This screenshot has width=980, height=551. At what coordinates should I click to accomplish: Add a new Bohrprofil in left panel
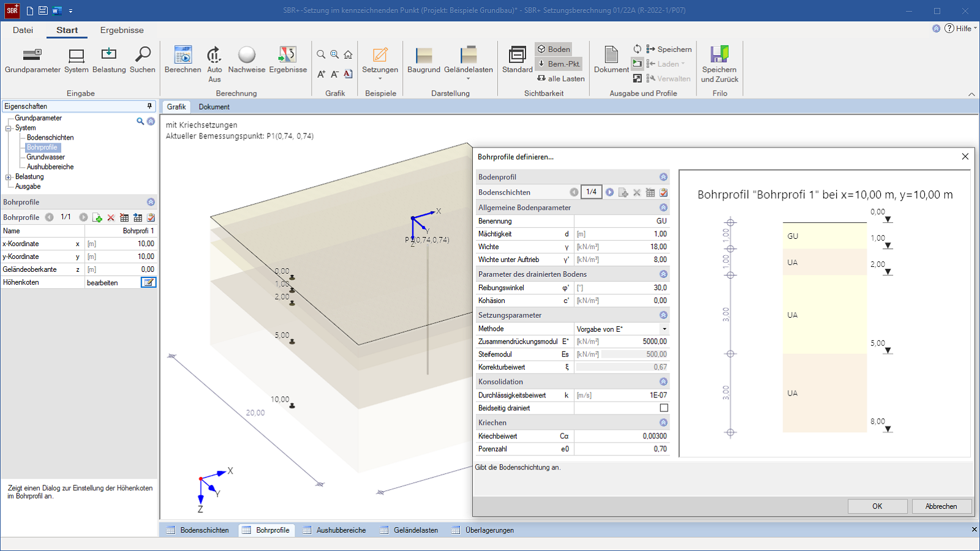97,217
